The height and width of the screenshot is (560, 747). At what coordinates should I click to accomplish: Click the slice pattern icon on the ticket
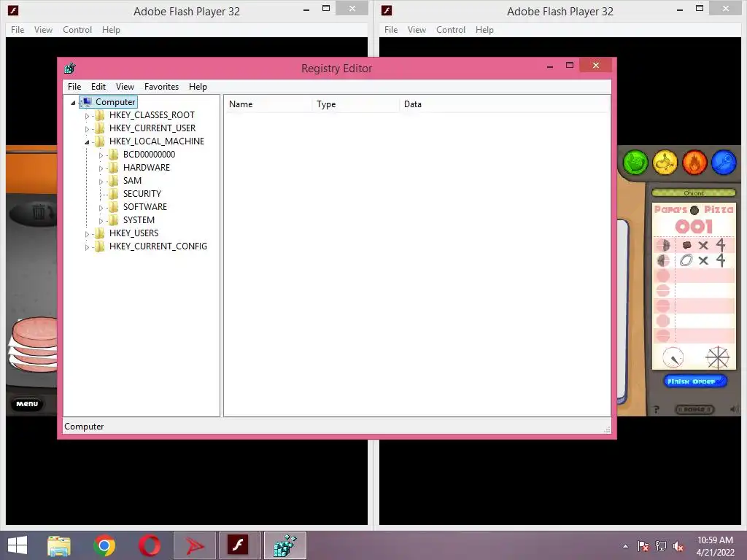coord(718,358)
